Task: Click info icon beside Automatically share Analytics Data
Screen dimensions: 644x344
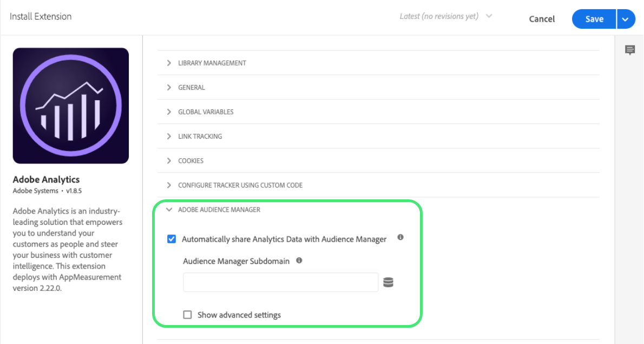Action: click(400, 237)
